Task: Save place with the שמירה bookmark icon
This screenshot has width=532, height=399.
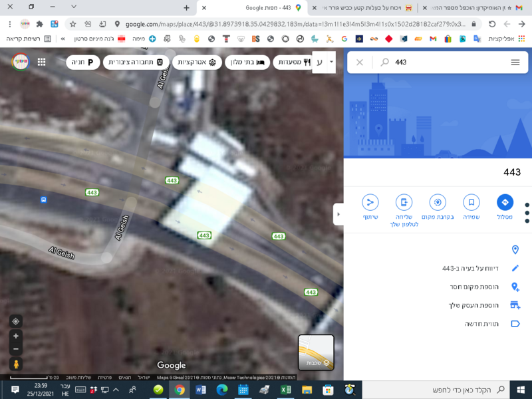Action: pyautogui.click(x=471, y=203)
